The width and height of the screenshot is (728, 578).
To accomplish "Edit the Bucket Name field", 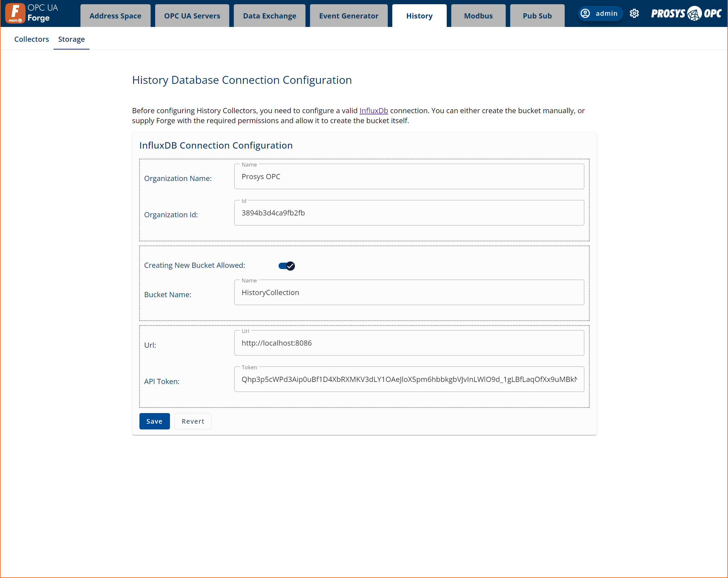I will 409,293.
